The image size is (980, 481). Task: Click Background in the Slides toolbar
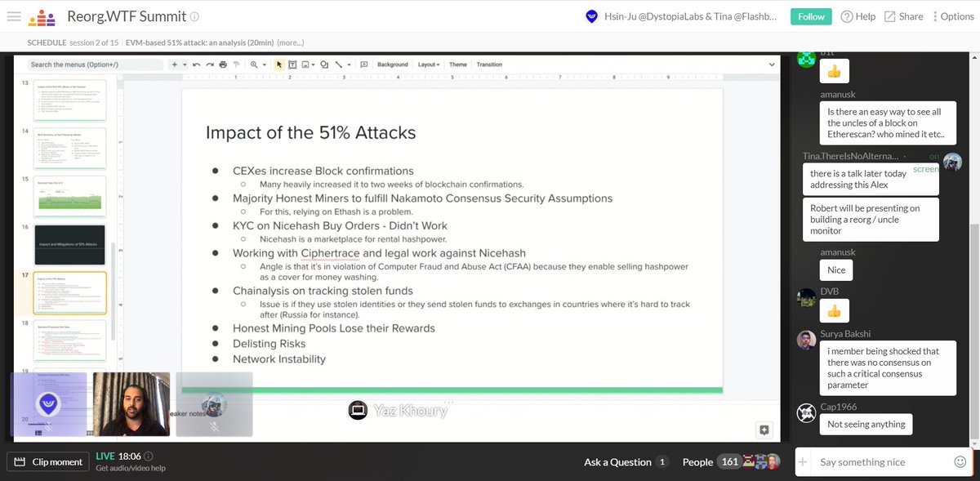click(x=392, y=65)
